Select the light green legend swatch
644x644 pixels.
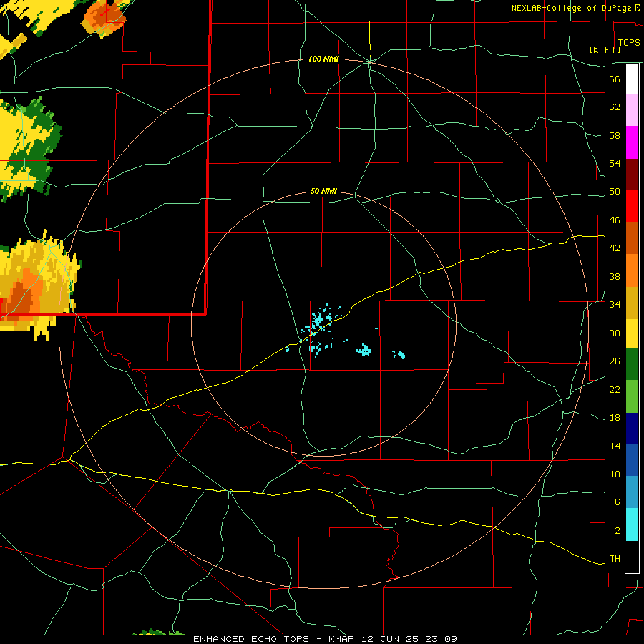(632, 396)
